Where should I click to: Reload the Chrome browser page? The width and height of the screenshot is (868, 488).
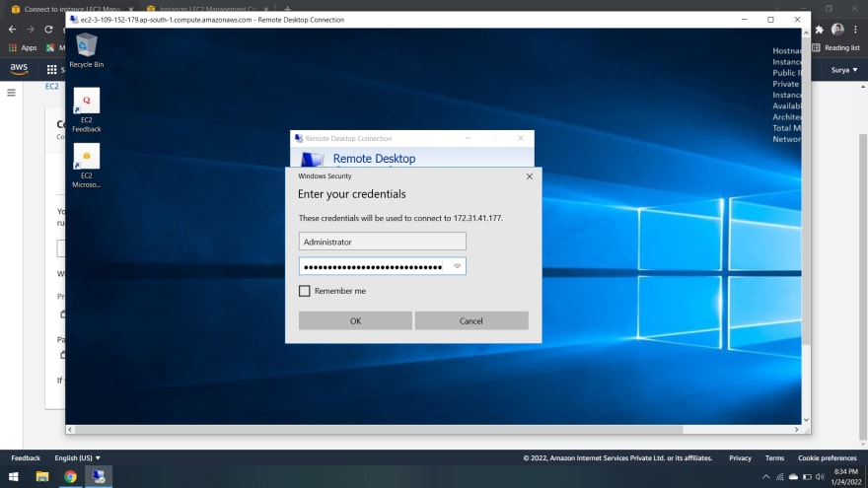click(48, 30)
